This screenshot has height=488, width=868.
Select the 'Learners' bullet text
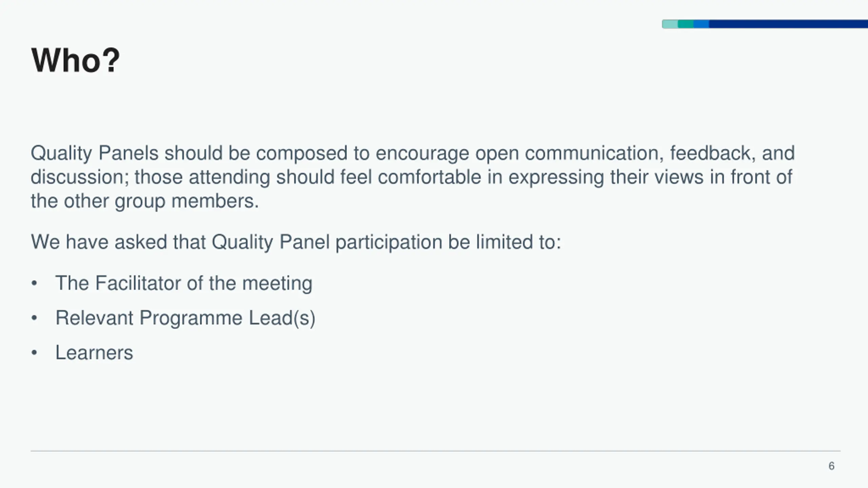[x=94, y=352]
